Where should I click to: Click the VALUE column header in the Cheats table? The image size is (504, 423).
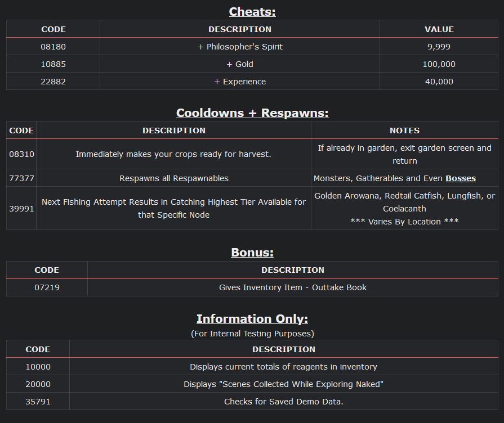pos(439,29)
